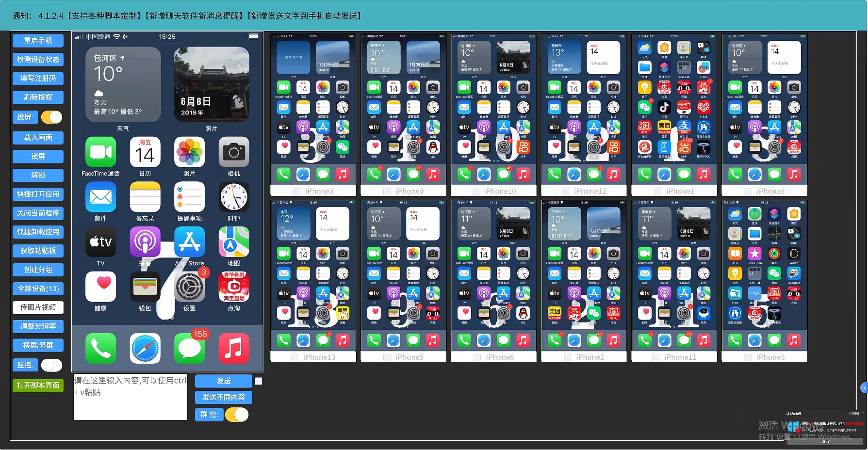
Task: Select iPhone6 device screen thumbnail
Action: pyautogui.click(x=493, y=275)
